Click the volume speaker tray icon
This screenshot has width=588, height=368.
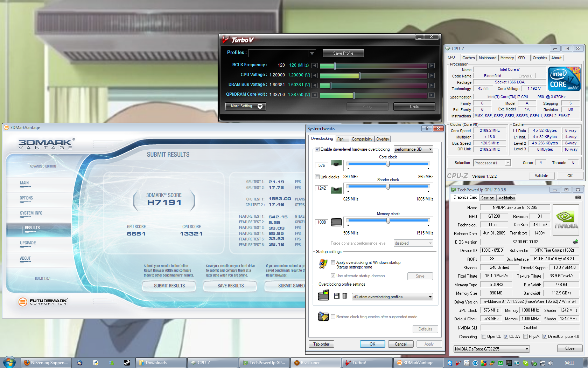coord(551,363)
